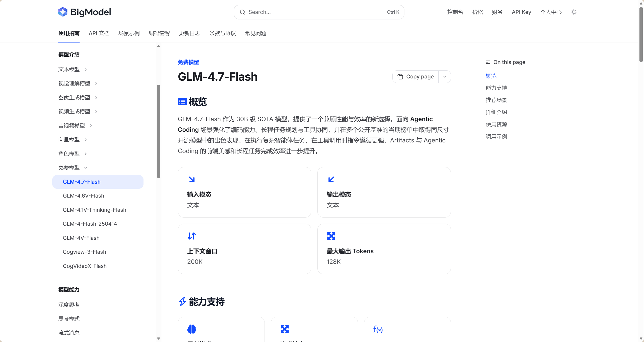Click the 概览 list heading icon
Image resolution: width=644 pixels, height=342 pixels.
tap(182, 102)
